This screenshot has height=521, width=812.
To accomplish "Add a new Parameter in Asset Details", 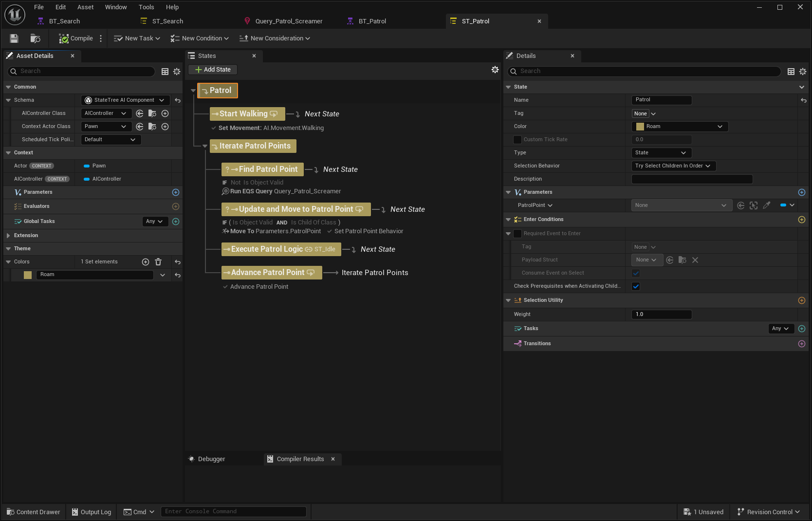I will pos(176,192).
